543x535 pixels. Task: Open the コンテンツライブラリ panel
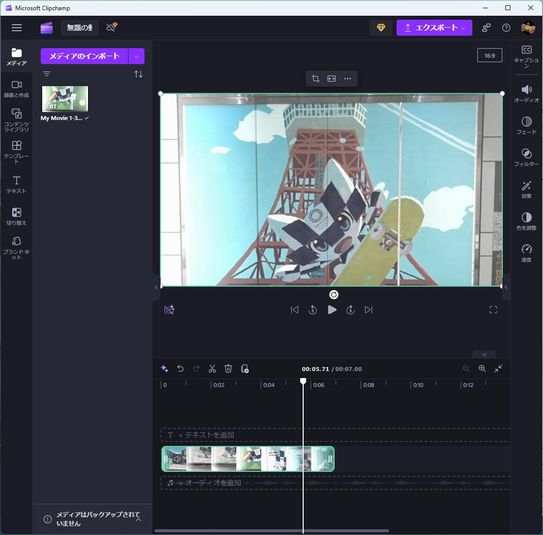(x=16, y=120)
